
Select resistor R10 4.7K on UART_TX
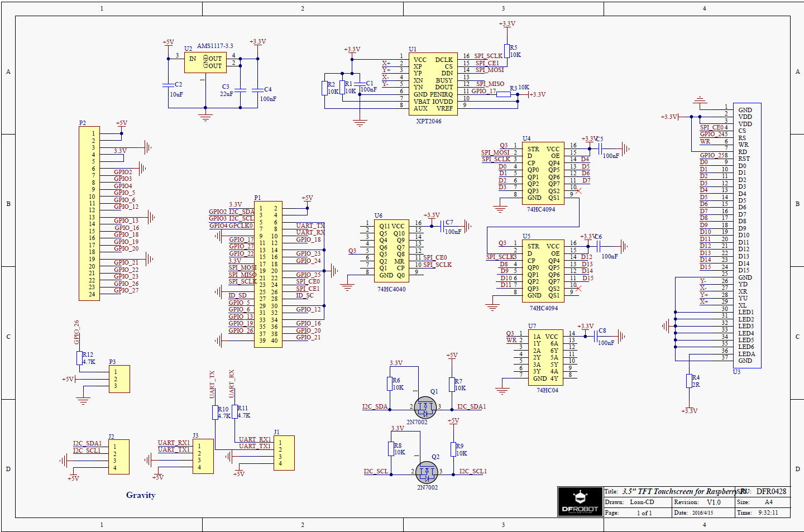215,413
